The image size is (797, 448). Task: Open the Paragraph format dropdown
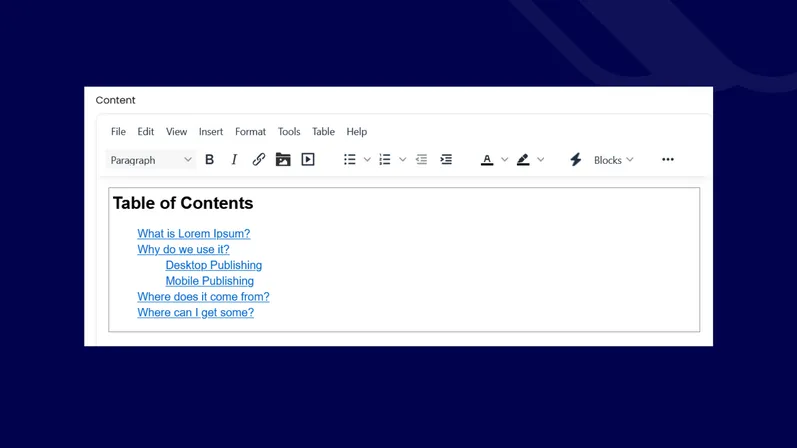pyautogui.click(x=151, y=160)
